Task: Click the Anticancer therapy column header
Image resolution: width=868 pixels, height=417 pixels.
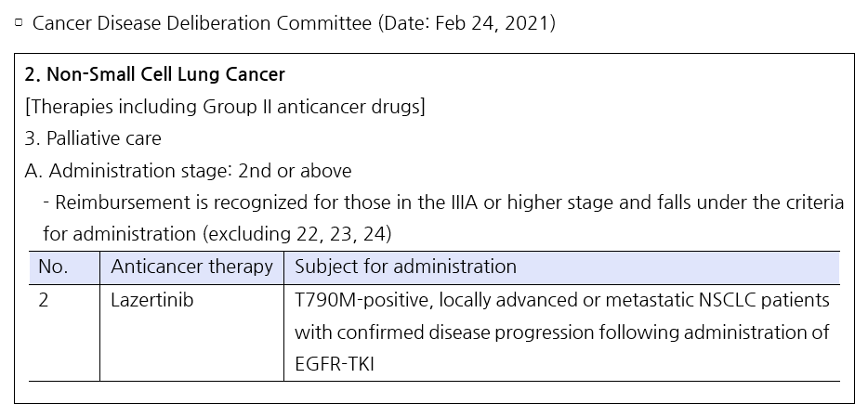Action: coord(191,268)
